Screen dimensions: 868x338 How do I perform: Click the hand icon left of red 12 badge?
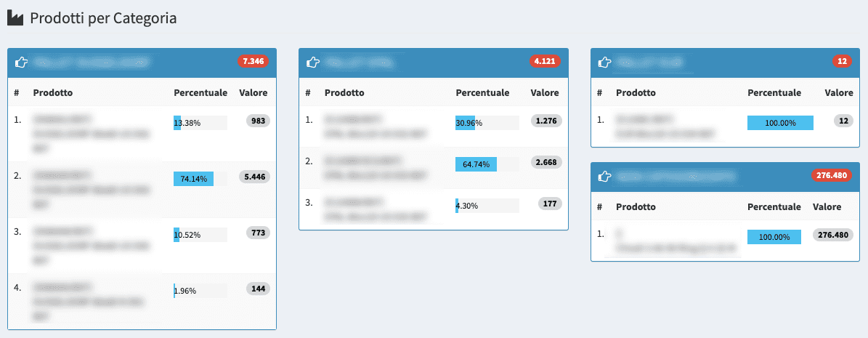point(604,63)
